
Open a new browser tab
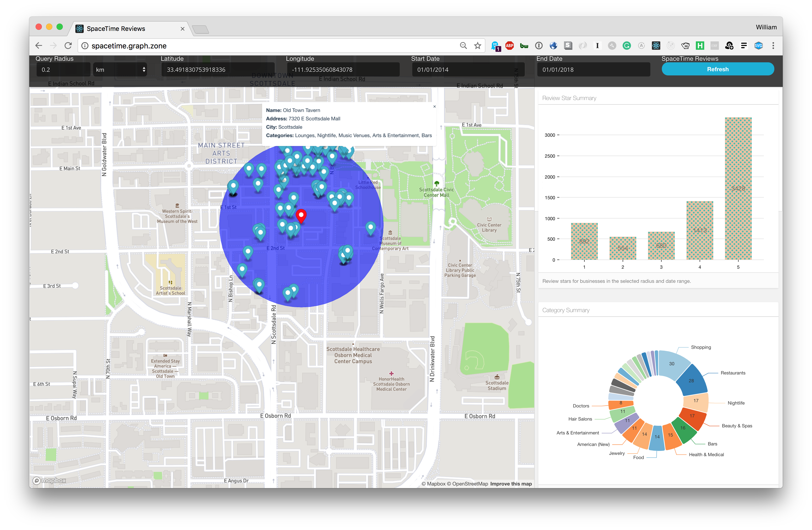pyautogui.click(x=201, y=30)
